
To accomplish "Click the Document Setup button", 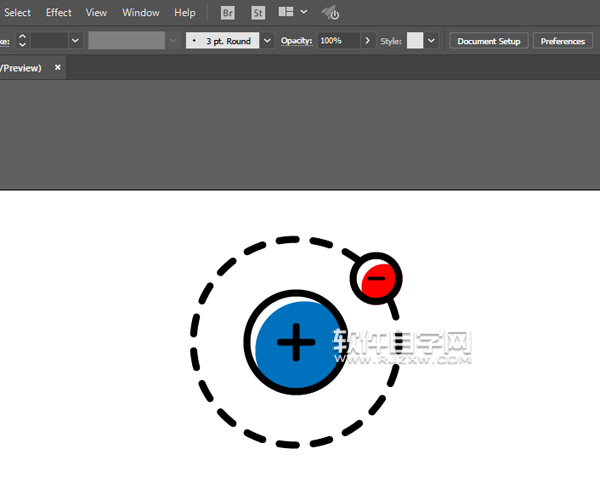I will [x=489, y=41].
